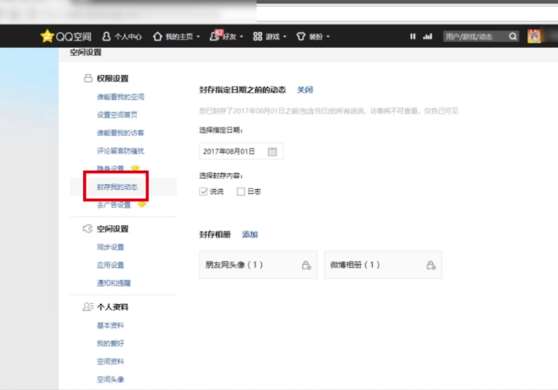Click the user avatar in top bar
This screenshot has width=558, height=390.
[x=534, y=36]
